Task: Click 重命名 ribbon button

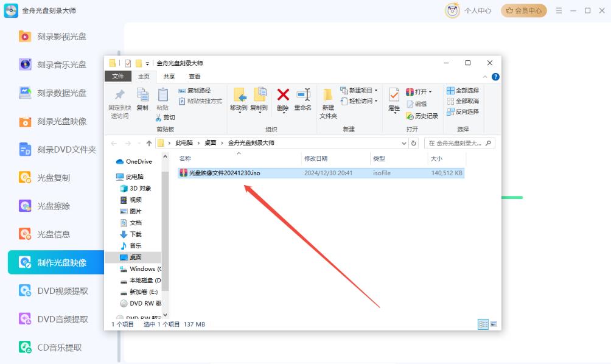Action: pos(303,100)
